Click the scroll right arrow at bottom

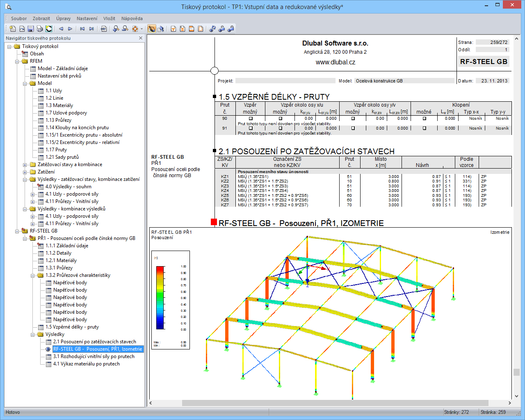[x=510, y=403]
